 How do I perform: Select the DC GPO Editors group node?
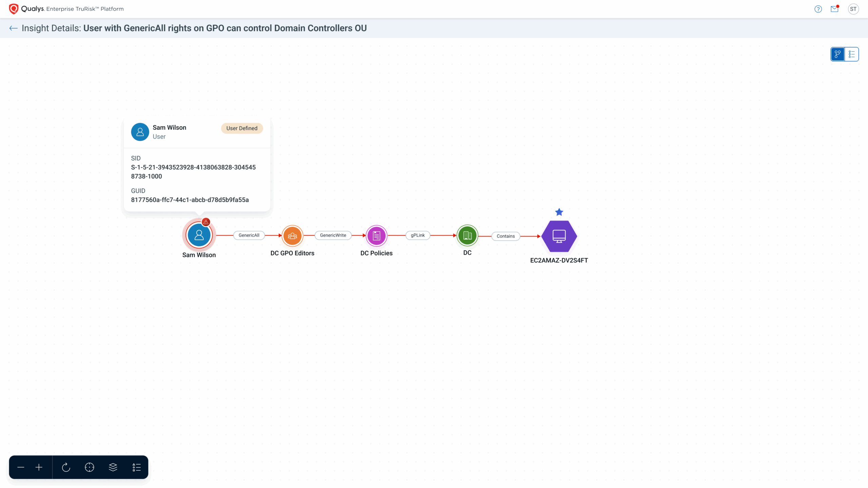292,236
